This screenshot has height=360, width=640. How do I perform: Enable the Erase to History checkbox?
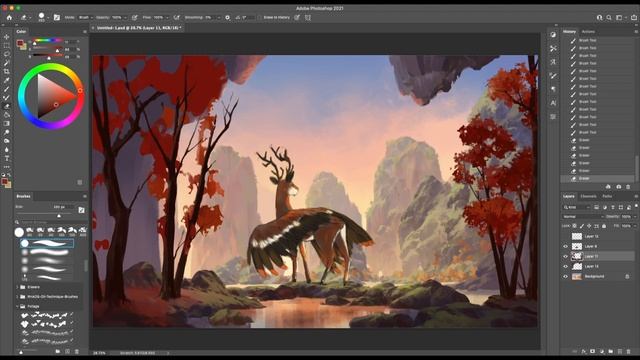point(260,18)
